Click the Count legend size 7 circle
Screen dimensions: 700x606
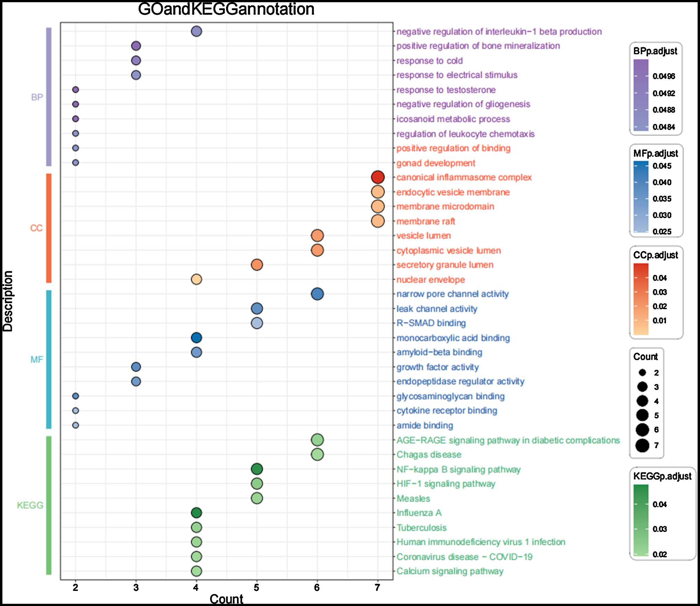[x=642, y=446]
